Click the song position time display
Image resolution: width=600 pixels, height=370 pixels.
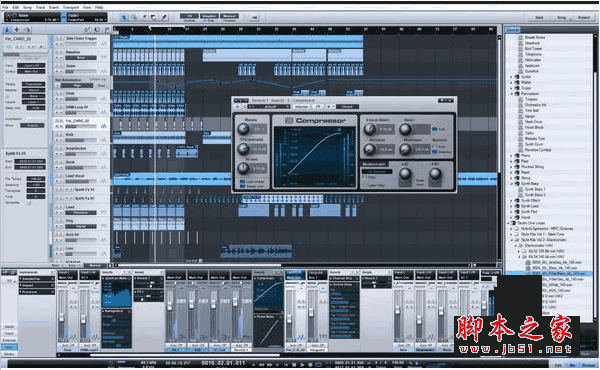pos(223,363)
